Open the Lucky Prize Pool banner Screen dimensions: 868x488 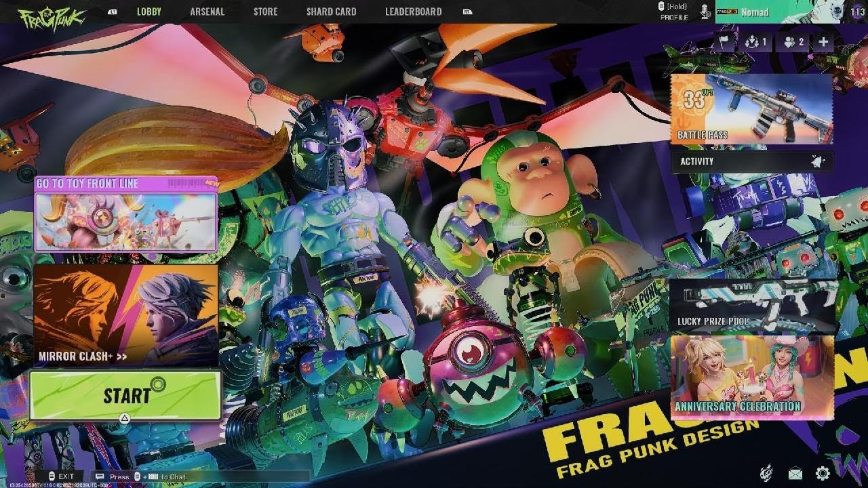pos(753,304)
